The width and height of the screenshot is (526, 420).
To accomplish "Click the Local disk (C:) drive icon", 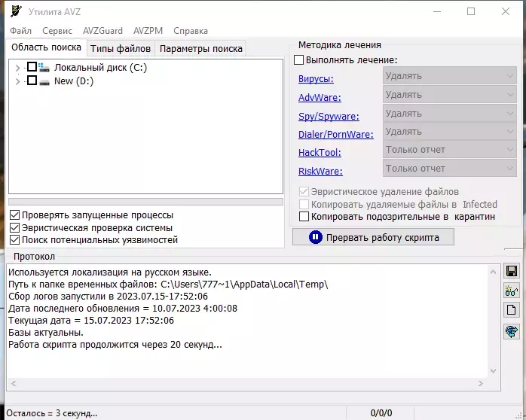I will tap(44, 67).
